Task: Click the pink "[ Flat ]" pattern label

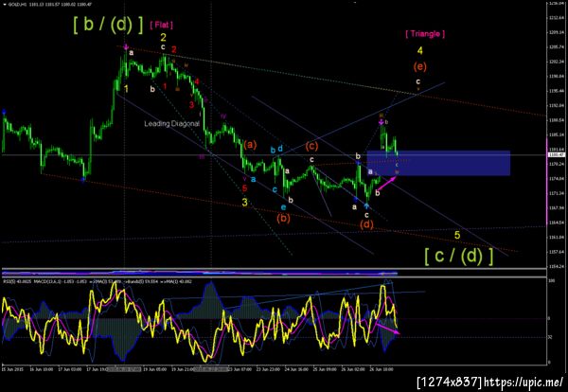Action: [x=161, y=25]
